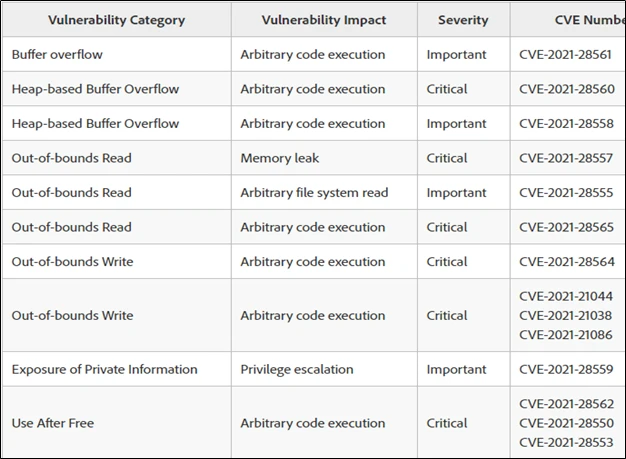Image resolution: width=626 pixels, height=459 pixels.
Task: Click the Privilege escalation cell
Action: coord(297,369)
